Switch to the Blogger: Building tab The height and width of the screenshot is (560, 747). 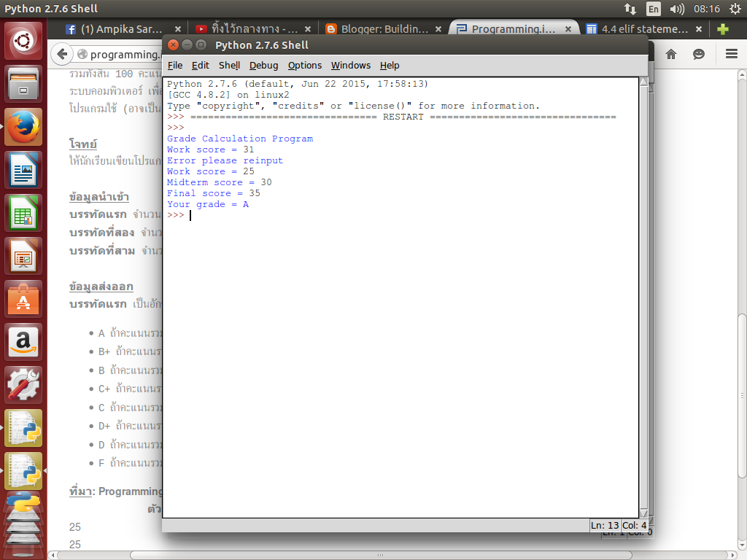pyautogui.click(x=382, y=29)
